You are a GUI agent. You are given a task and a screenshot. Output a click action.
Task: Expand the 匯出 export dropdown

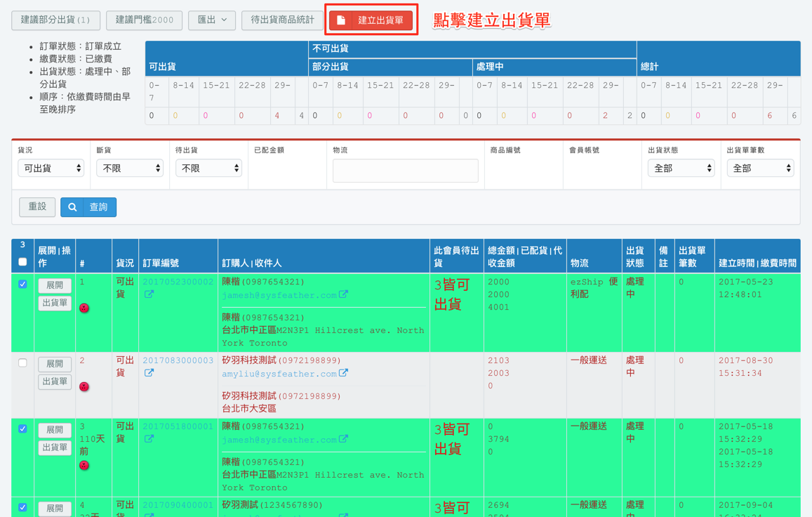click(212, 20)
